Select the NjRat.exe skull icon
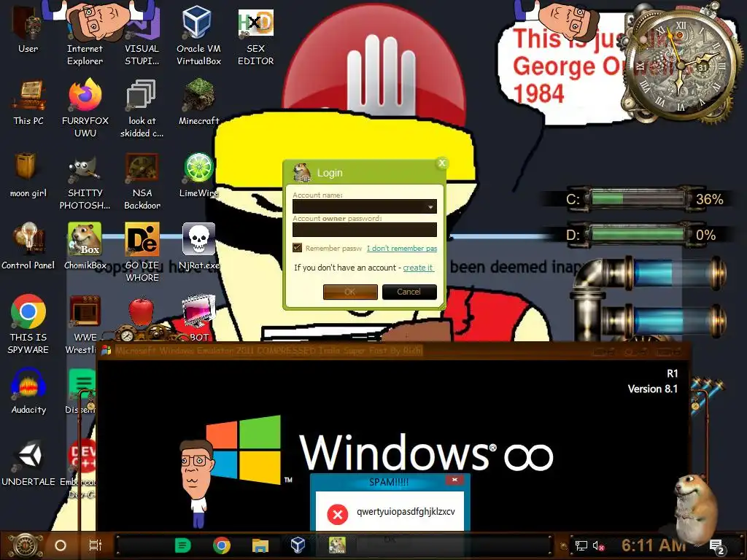 pyautogui.click(x=198, y=246)
